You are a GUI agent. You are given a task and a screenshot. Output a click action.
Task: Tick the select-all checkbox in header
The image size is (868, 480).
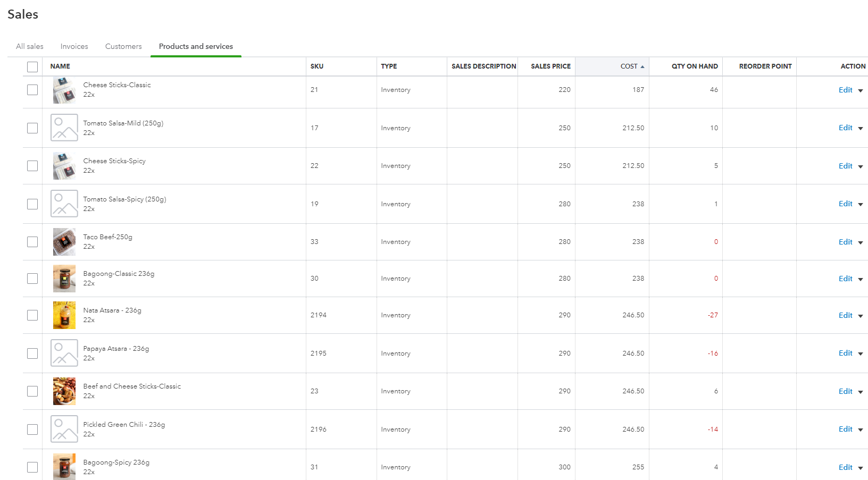click(x=32, y=66)
